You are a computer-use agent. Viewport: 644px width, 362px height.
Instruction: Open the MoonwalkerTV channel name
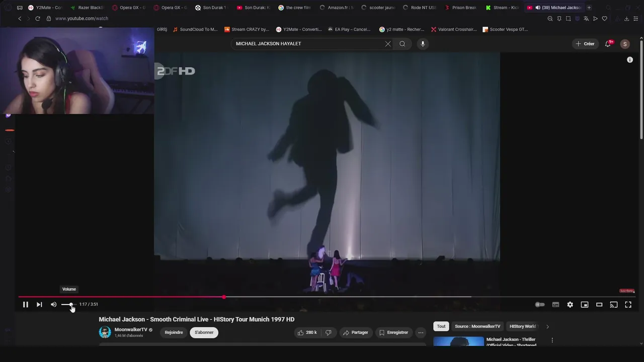131,330
